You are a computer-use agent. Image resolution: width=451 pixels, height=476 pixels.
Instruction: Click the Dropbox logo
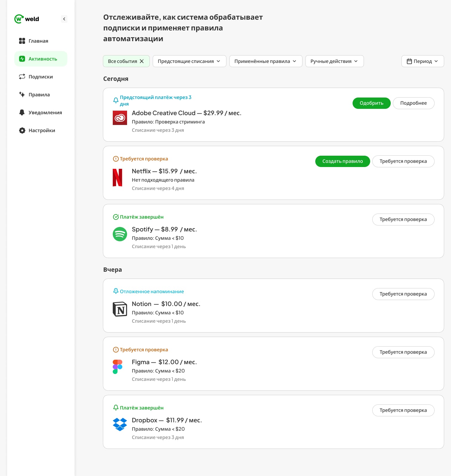[x=120, y=424]
